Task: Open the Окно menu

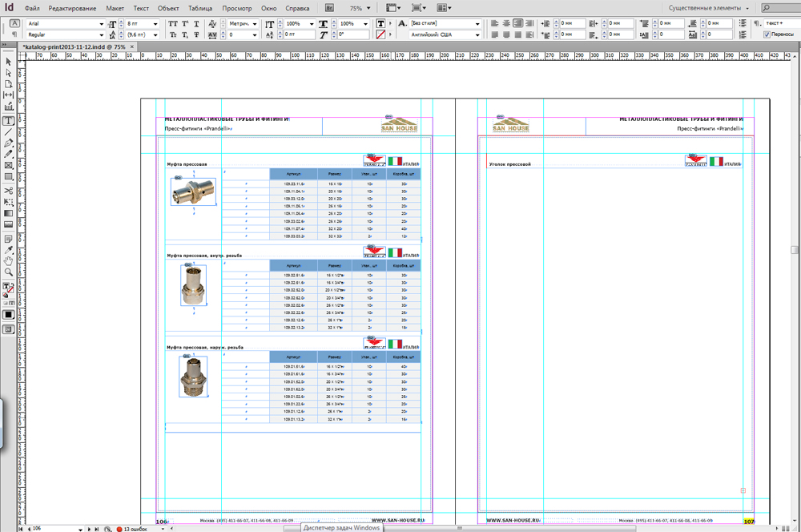Action: [268, 8]
